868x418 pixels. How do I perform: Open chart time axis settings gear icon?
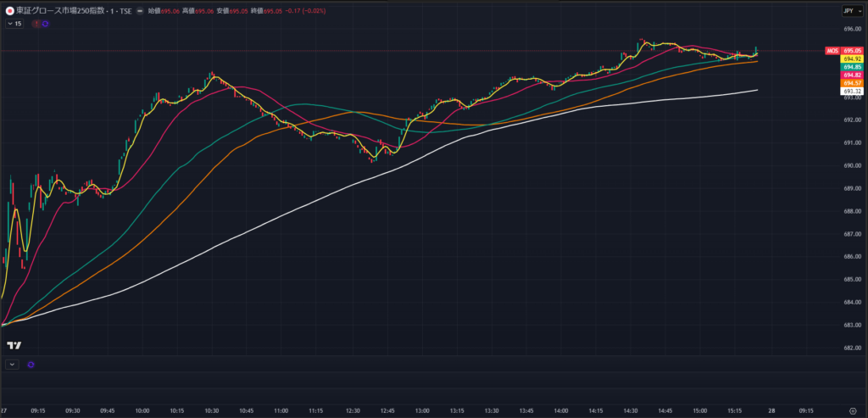tap(852, 409)
